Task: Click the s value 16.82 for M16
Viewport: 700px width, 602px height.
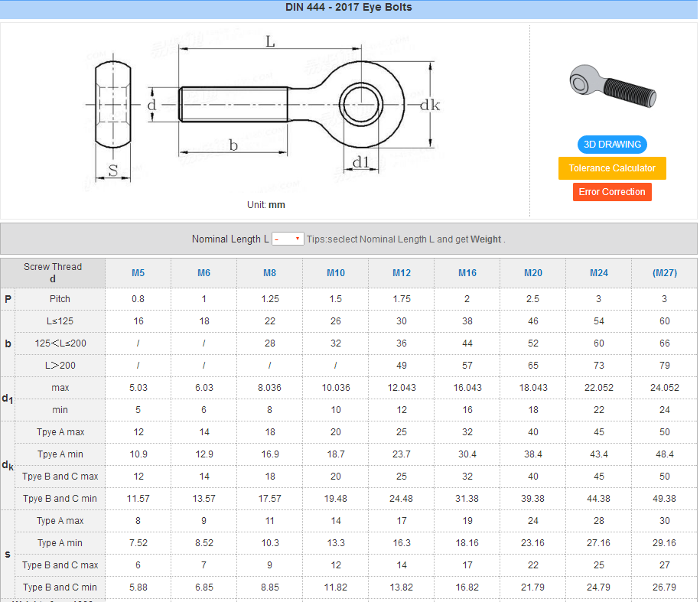Action: click(x=467, y=587)
